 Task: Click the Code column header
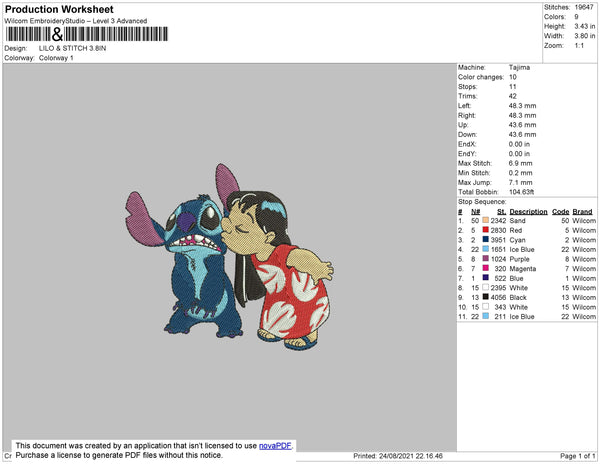(561, 212)
